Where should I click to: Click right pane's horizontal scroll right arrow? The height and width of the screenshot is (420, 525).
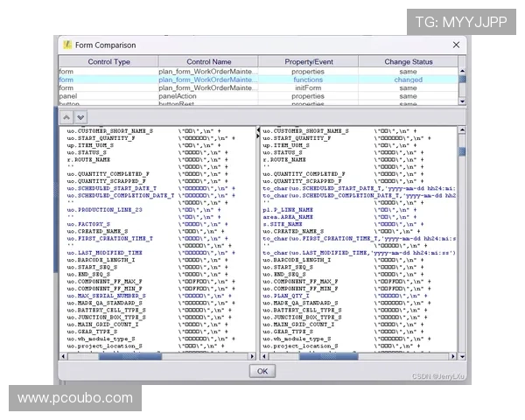pos(452,356)
